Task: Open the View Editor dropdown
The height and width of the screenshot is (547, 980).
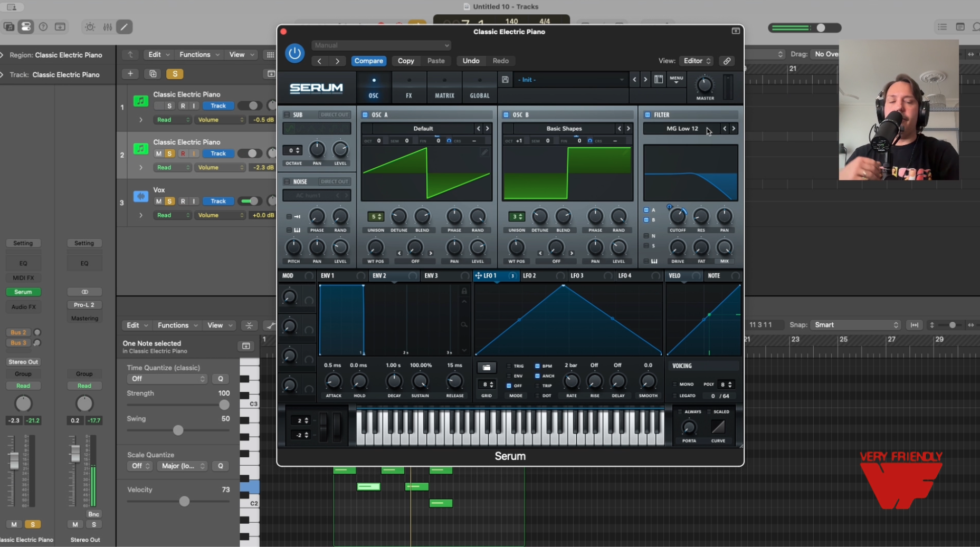Action: coord(697,61)
